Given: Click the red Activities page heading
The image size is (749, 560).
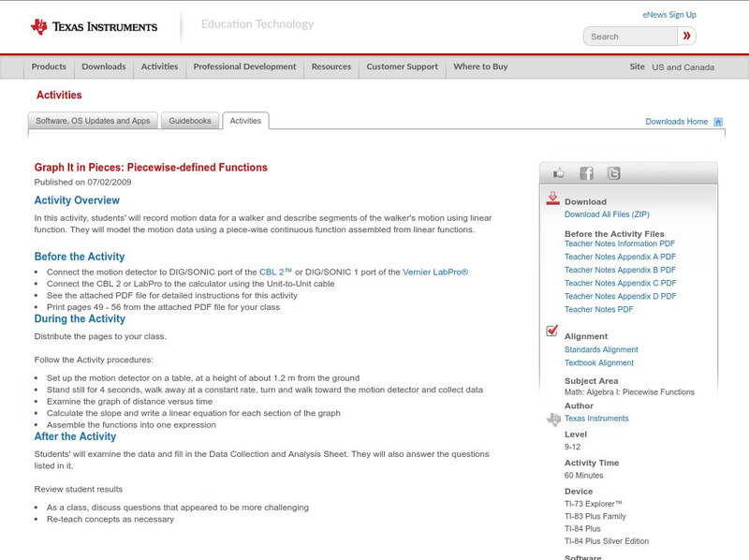Looking at the screenshot, I should (x=59, y=96).
